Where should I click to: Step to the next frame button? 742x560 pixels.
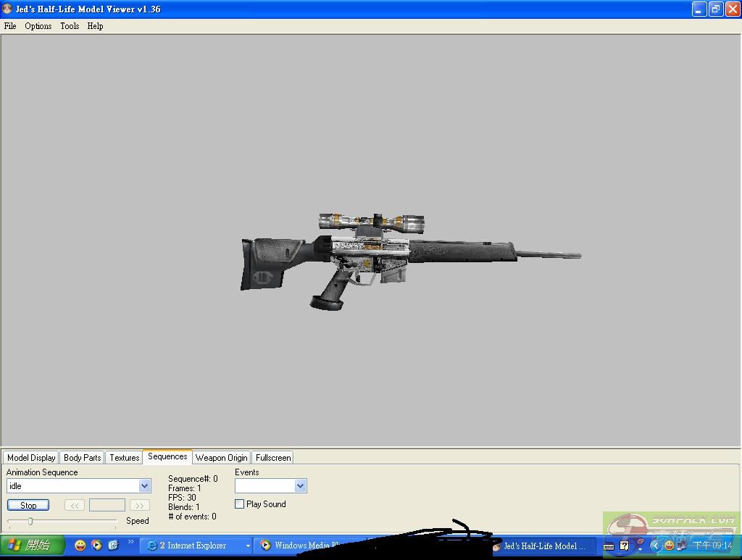tap(140, 505)
